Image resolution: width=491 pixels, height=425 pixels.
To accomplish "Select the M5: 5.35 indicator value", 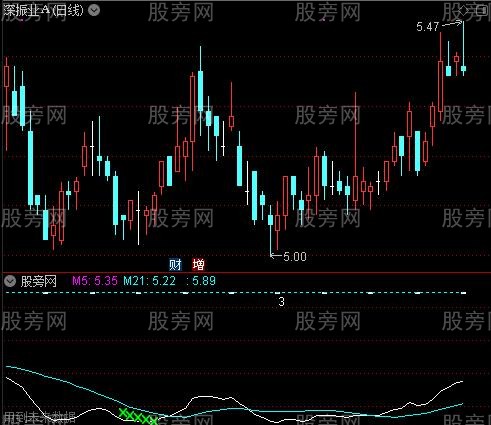I will point(95,281).
